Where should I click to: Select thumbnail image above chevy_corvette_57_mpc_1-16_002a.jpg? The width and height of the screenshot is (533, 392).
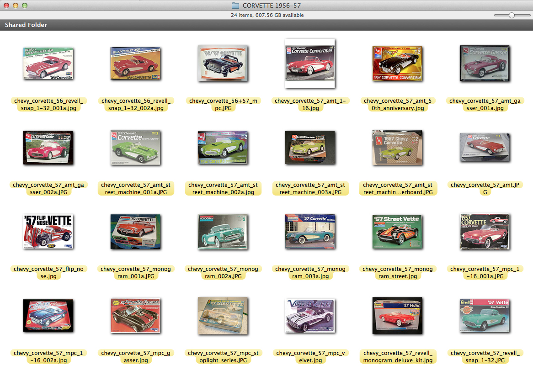tap(48, 316)
